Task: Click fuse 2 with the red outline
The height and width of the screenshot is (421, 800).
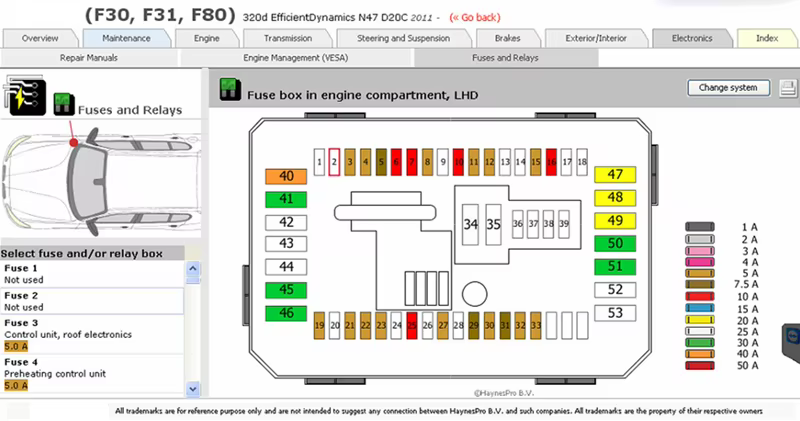Action: [334, 162]
